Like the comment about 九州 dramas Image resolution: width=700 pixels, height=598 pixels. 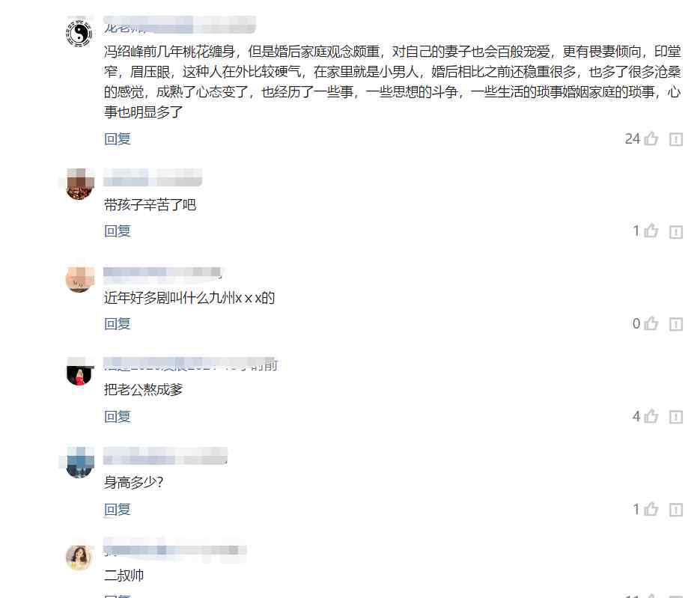point(651,323)
